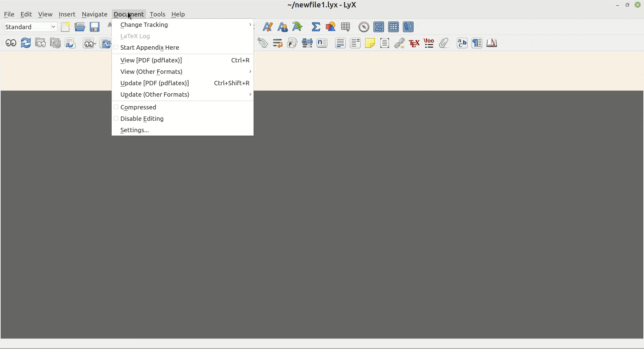Open the paragraph style dropdown showing Standard
The image size is (644, 349).
click(x=30, y=27)
